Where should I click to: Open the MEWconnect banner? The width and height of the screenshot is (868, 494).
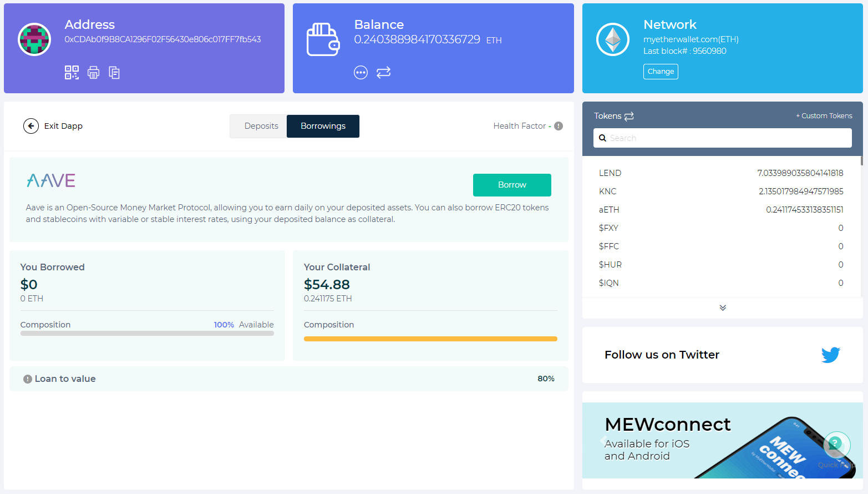pos(722,440)
